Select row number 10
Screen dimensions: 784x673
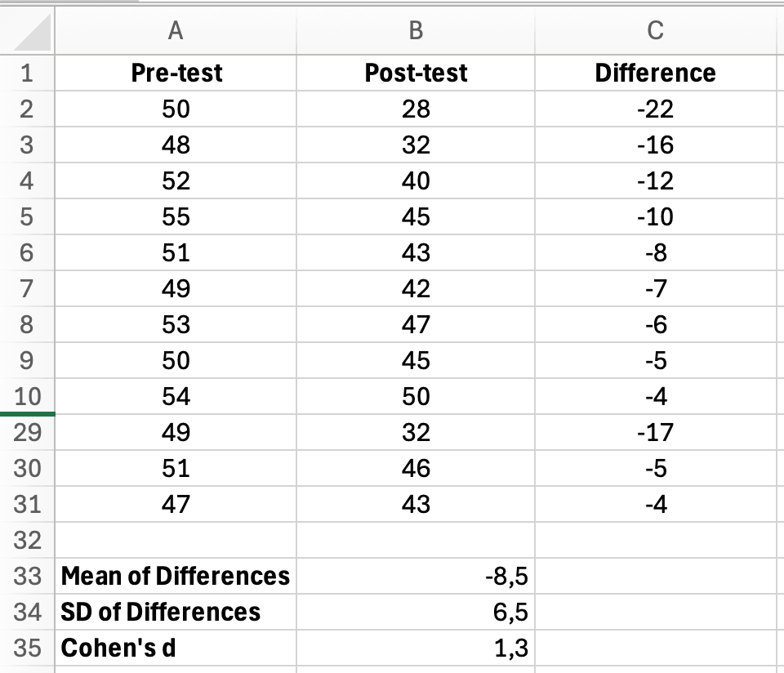pos(25,394)
